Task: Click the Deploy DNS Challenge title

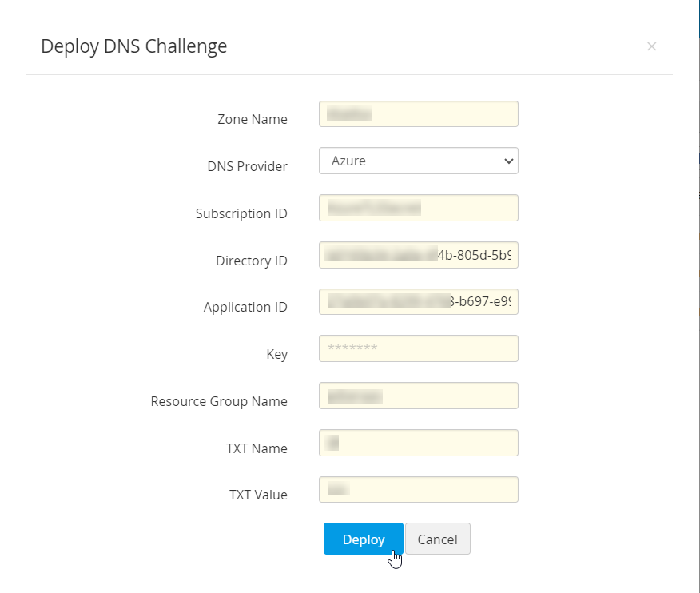Action: (133, 46)
